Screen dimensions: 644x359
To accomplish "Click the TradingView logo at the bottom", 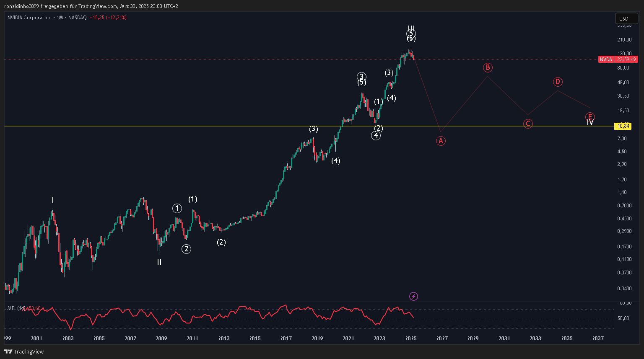I will (24, 351).
